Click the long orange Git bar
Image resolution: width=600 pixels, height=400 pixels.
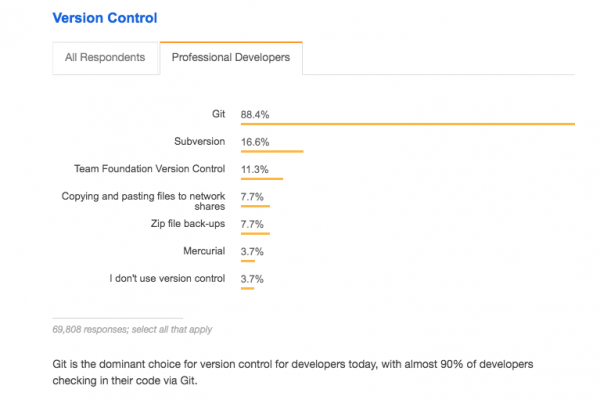[x=407, y=125]
